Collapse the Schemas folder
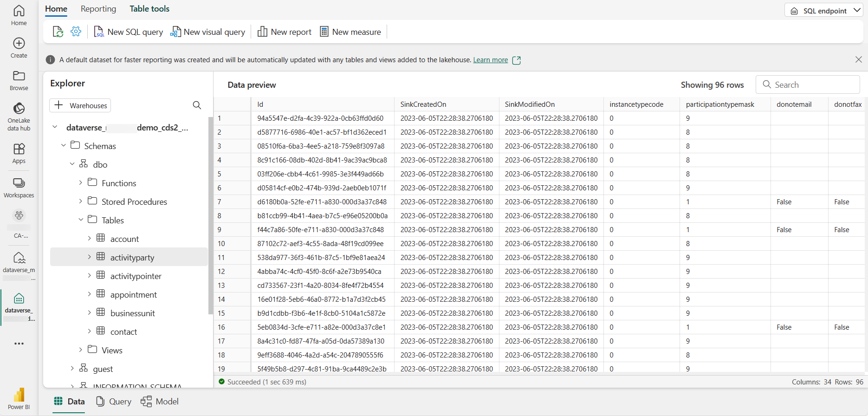This screenshot has height=416, width=868. click(64, 145)
